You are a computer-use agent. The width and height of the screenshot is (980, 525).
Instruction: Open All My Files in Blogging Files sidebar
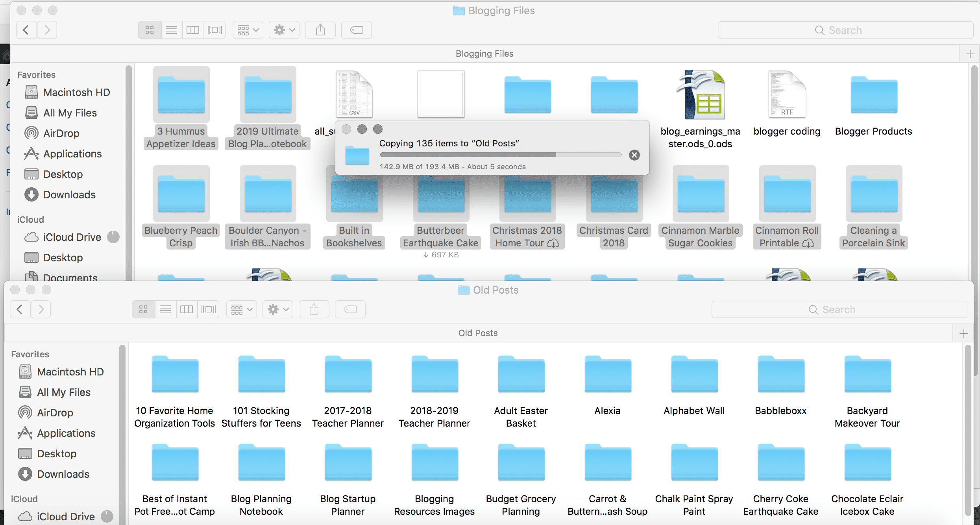pos(61,113)
